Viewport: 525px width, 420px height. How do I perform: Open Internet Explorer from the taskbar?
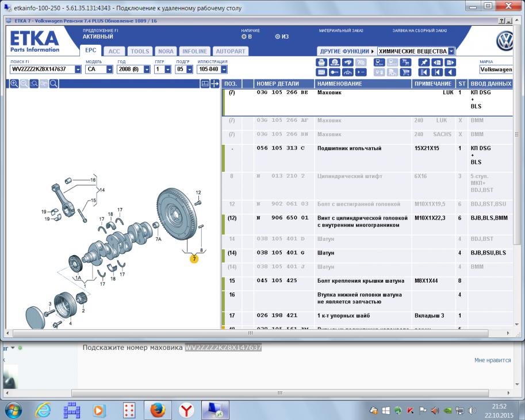tap(43, 410)
